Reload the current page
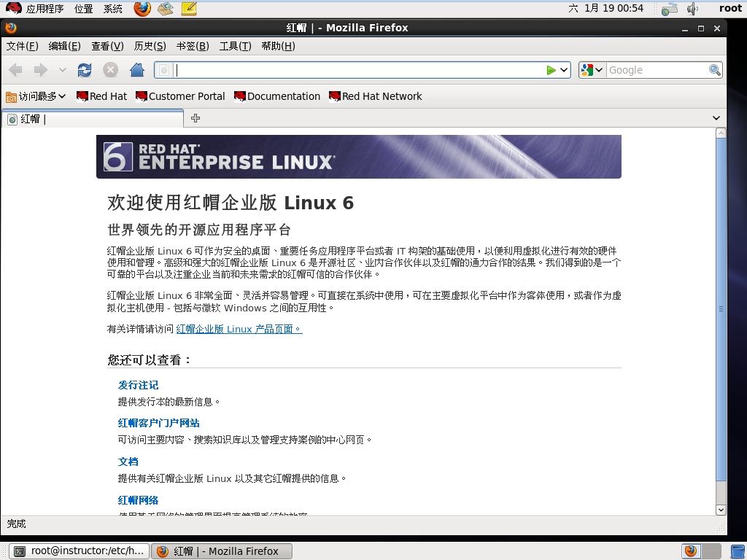The width and height of the screenshot is (747, 560). tap(85, 70)
